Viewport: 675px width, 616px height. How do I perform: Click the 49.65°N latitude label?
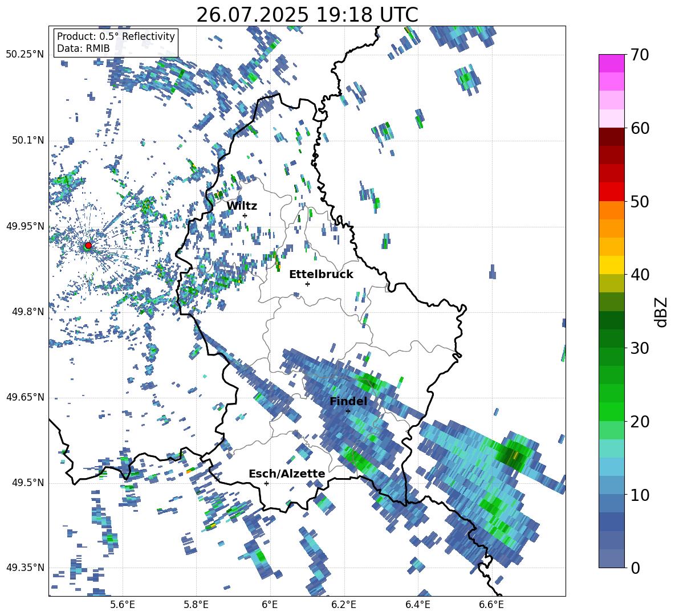tap(25, 397)
